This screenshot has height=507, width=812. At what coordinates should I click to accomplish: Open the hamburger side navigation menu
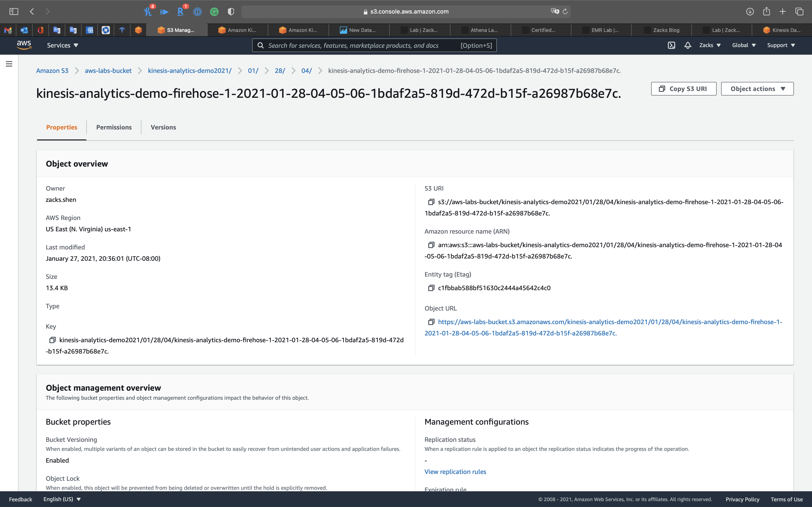coord(9,64)
